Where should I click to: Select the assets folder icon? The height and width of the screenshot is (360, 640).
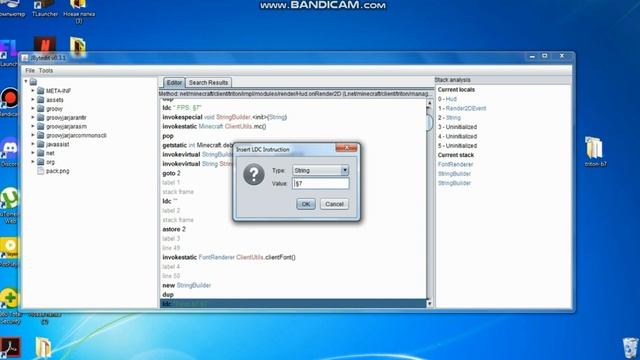click(x=40, y=100)
